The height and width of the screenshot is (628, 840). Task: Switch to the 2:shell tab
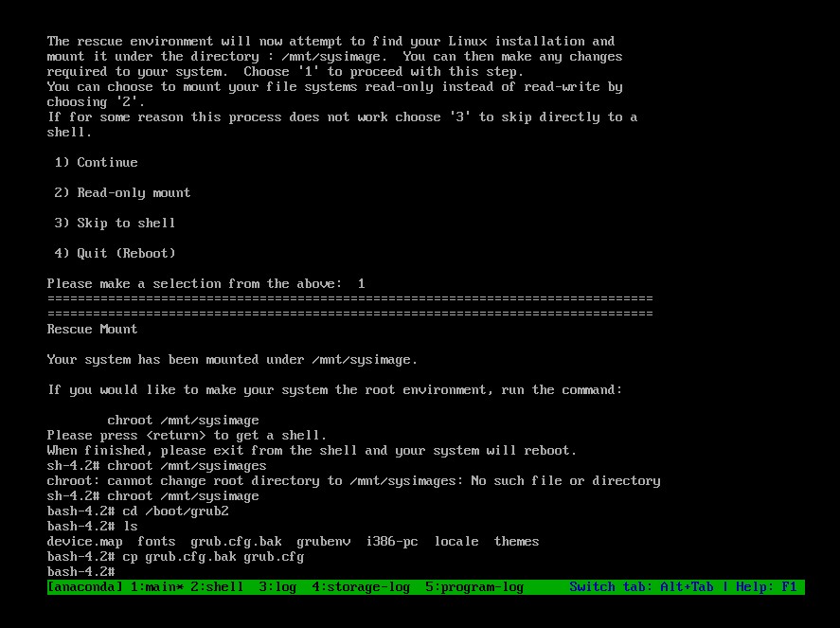coord(217,586)
